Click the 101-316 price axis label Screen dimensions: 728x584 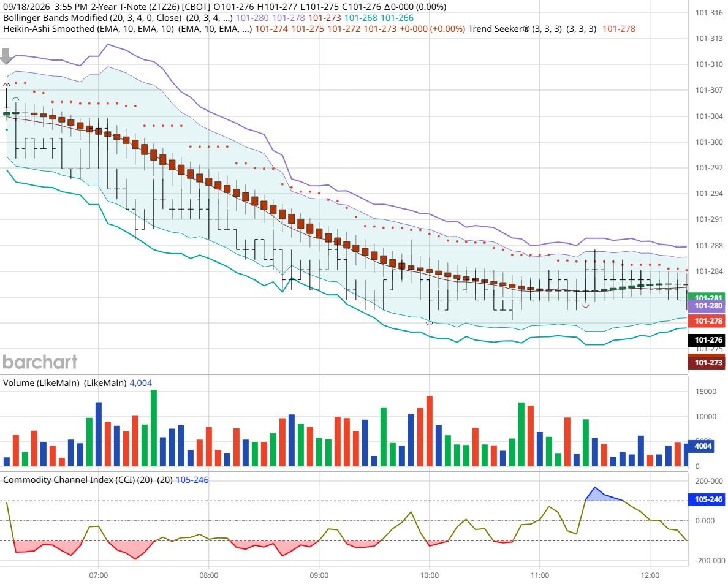709,12
